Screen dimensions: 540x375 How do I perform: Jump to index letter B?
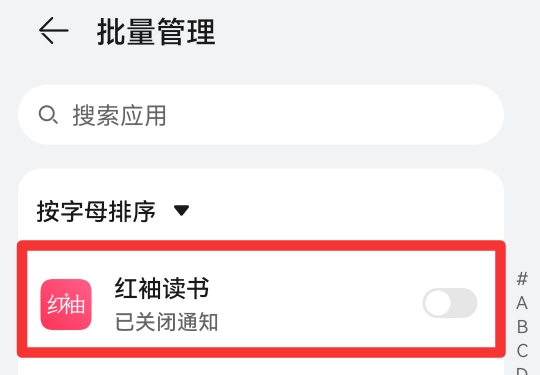tap(522, 327)
